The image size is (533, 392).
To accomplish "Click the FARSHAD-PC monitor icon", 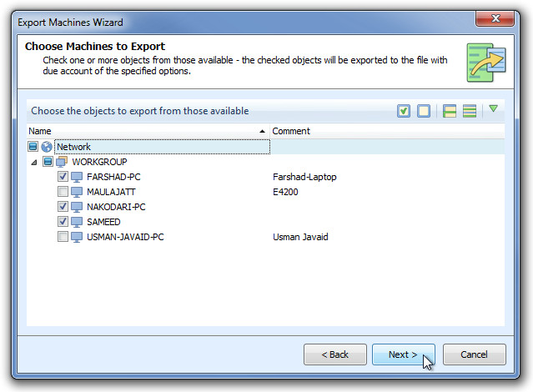I will click(77, 177).
